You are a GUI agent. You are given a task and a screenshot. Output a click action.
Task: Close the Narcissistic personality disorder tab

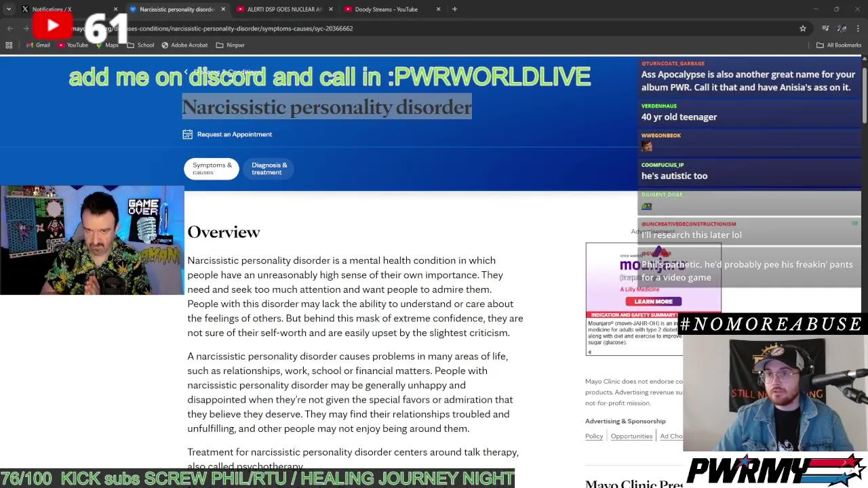(x=223, y=9)
